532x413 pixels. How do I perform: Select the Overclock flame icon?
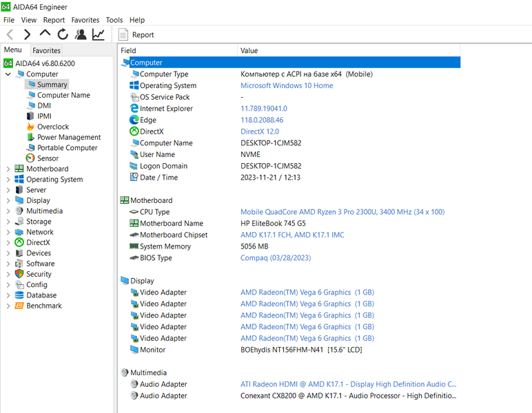point(30,127)
